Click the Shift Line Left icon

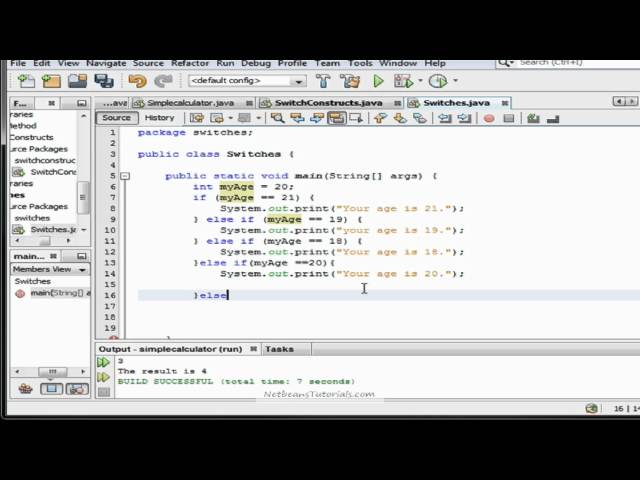point(444,118)
